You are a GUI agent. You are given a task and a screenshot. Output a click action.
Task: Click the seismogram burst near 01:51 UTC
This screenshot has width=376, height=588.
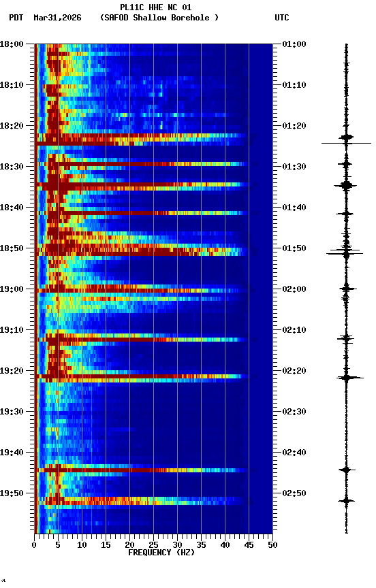345,253
